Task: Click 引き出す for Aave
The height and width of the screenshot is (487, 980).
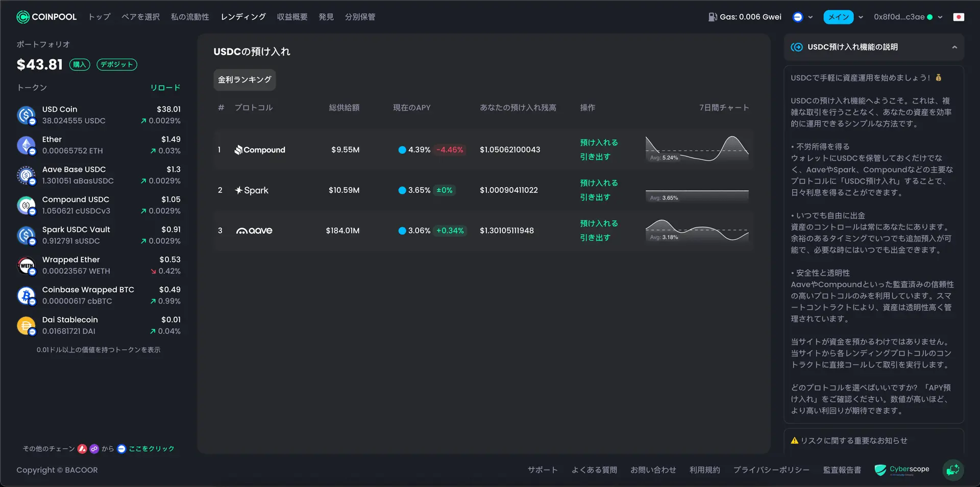Action: [x=595, y=237]
